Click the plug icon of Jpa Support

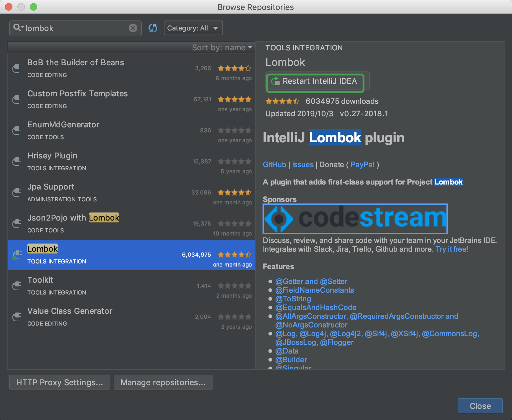pos(17,193)
